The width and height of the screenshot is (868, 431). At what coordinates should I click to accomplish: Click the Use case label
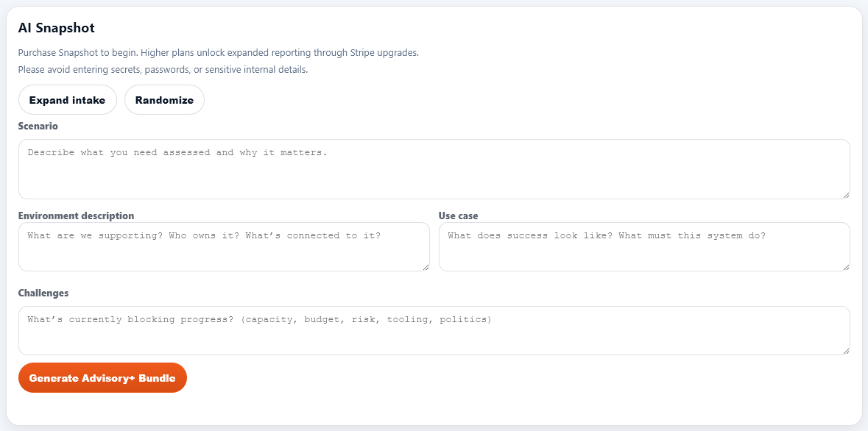tap(458, 215)
